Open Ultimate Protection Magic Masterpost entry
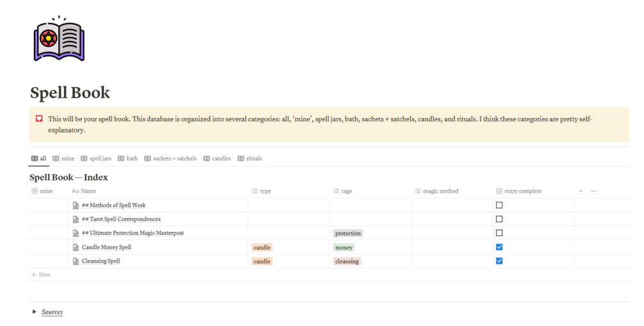Viewport: 644px width, 326px height. pos(133,233)
